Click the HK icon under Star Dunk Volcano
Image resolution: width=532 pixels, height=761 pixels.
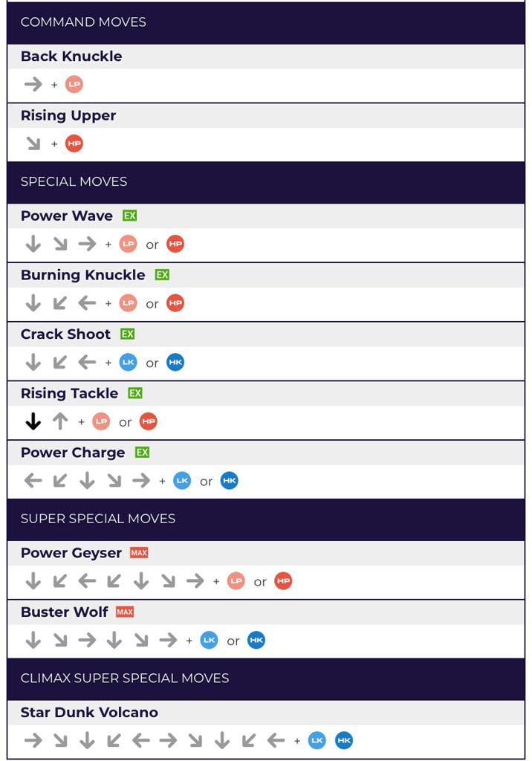click(x=343, y=740)
